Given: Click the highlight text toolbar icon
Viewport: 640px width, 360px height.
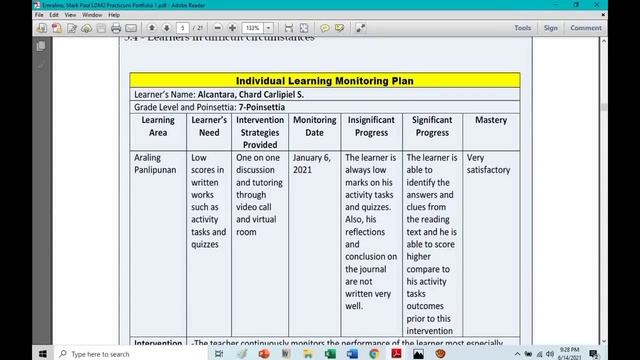Looking at the screenshot, I should [340, 28].
